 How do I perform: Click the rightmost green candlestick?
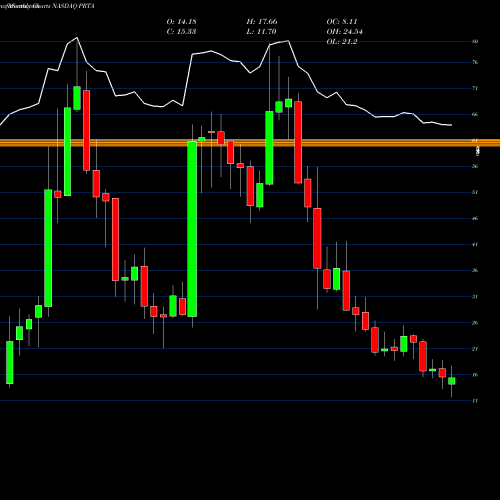point(452,381)
